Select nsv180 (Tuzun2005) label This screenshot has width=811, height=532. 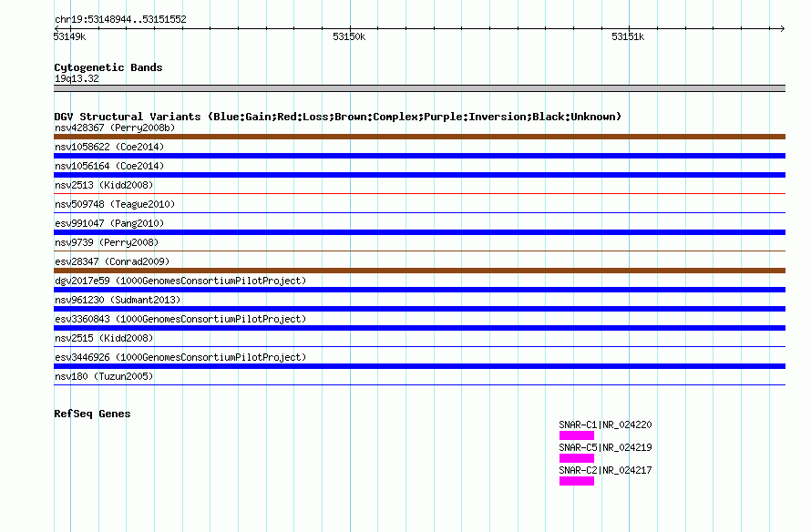click(104, 376)
